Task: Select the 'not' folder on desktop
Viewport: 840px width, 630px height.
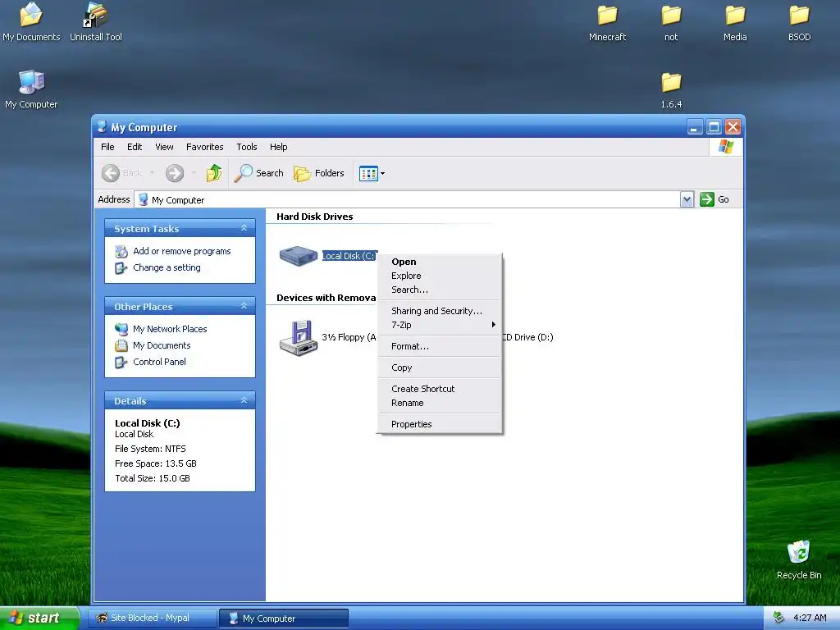Action: (671, 22)
